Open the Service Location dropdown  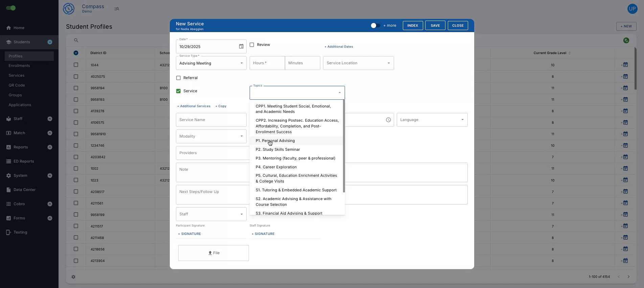pyautogui.click(x=358, y=63)
